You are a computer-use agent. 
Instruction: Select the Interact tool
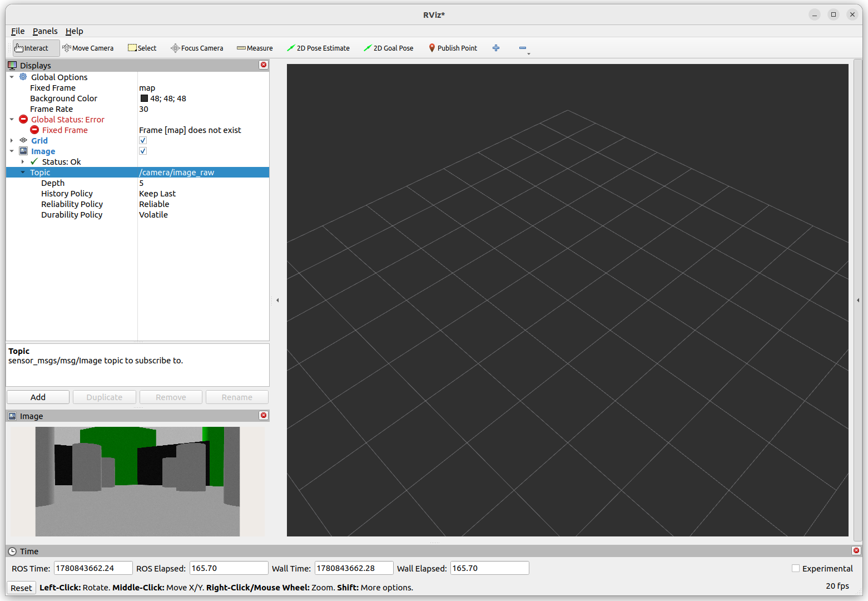[36, 48]
